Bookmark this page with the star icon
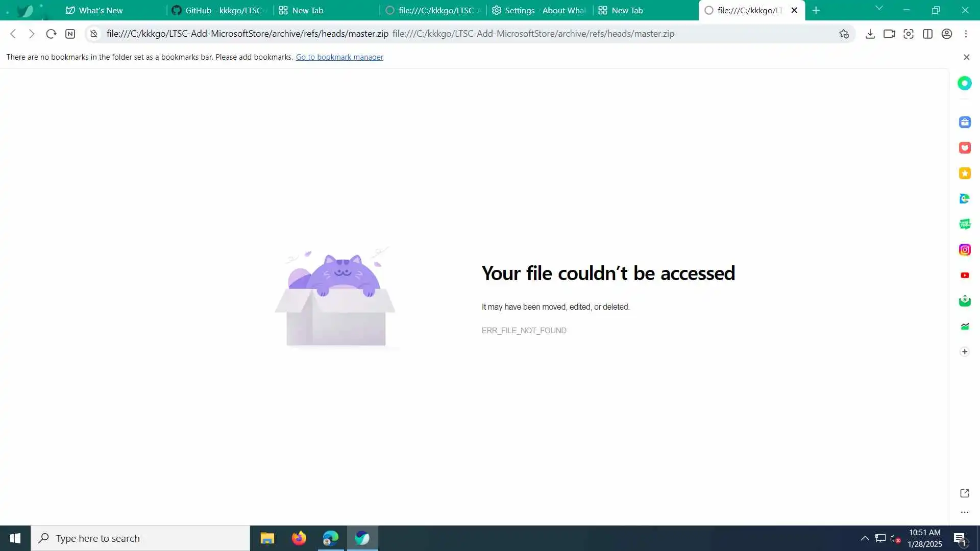 pos(844,34)
